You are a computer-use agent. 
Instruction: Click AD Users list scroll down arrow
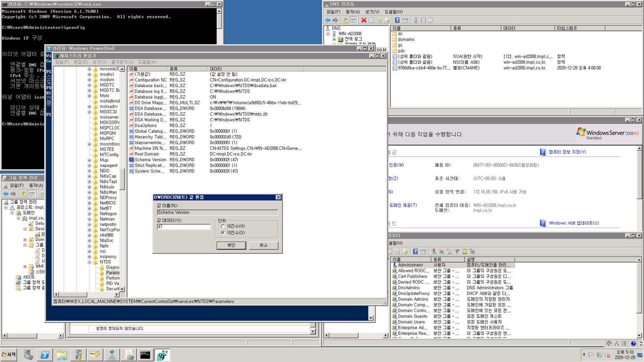coord(639,336)
